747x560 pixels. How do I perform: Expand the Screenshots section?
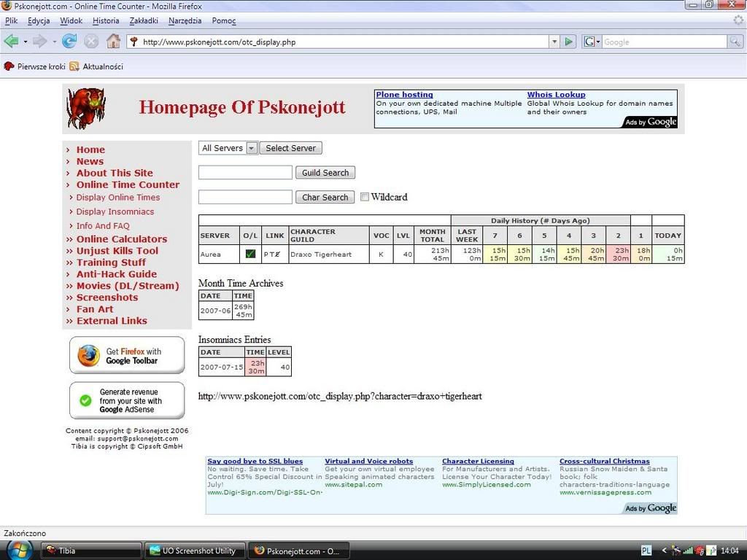click(107, 297)
